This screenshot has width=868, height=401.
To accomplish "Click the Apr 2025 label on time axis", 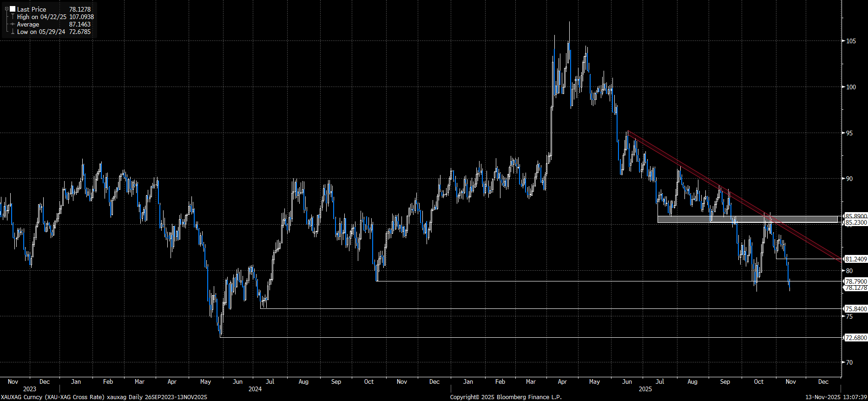I will [x=562, y=381].
